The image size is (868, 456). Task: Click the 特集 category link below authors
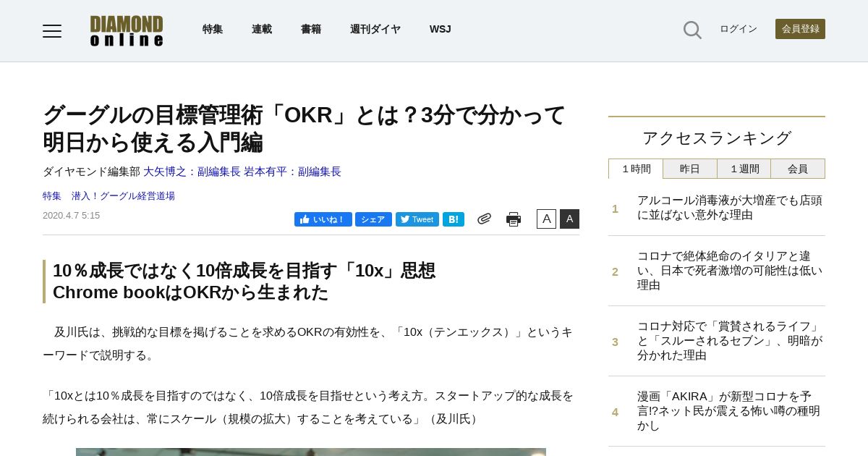click(x=52, y=195)
